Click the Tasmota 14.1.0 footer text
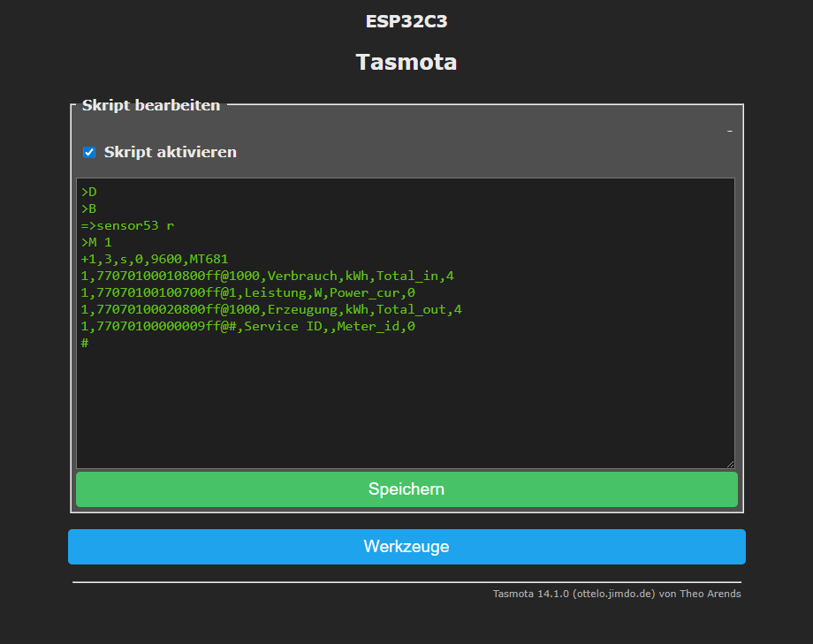This screenshot has height=644, width=813. pos(617,594)
